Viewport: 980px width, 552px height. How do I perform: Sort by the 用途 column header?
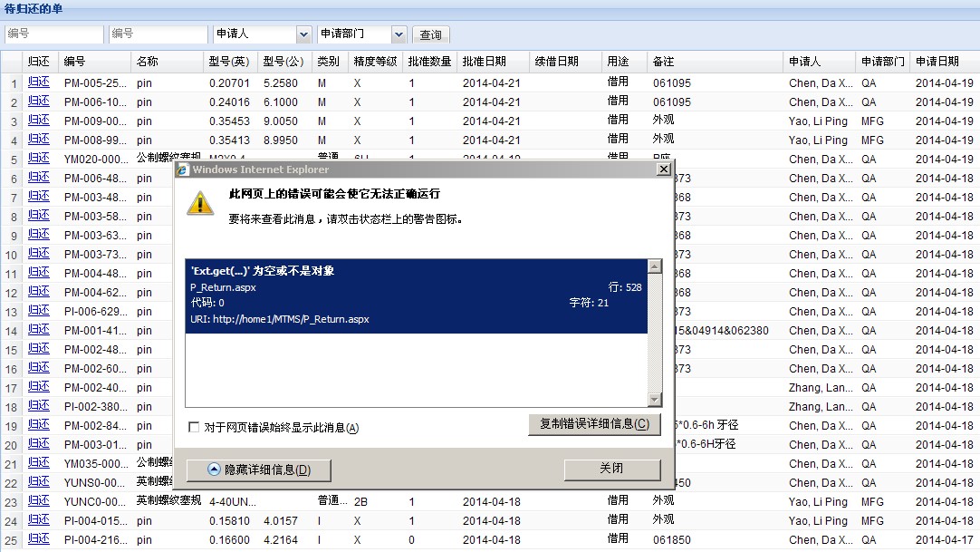(624, 62)
